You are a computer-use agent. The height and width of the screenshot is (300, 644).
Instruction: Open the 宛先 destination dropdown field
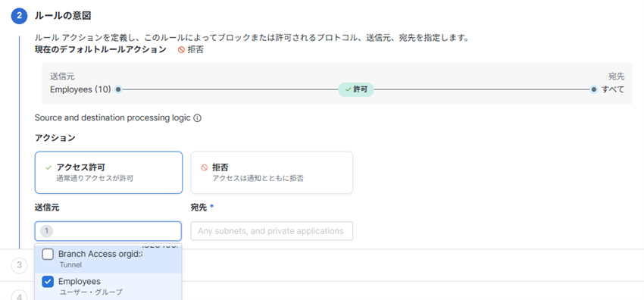click(271, 231)
